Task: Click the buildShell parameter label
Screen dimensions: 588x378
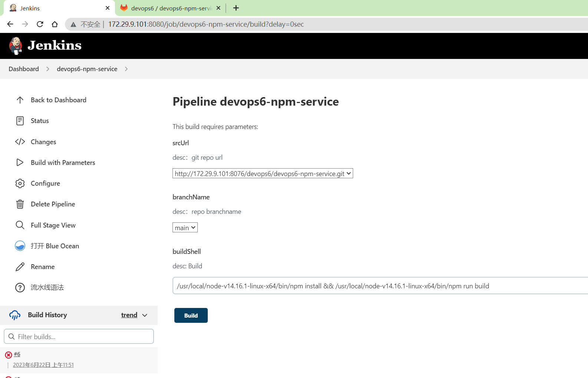Action: (187, 252)
